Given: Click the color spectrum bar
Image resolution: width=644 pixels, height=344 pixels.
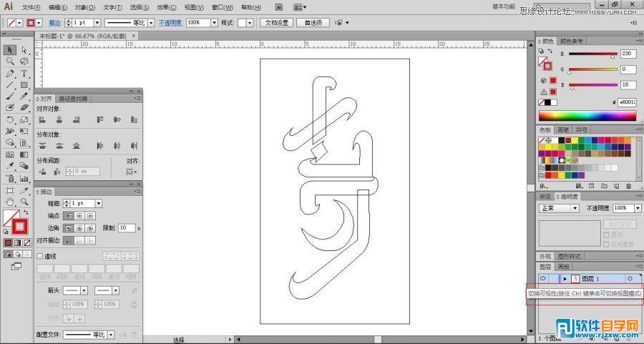Looking at the screenshot, I should [x=587, y=116].
